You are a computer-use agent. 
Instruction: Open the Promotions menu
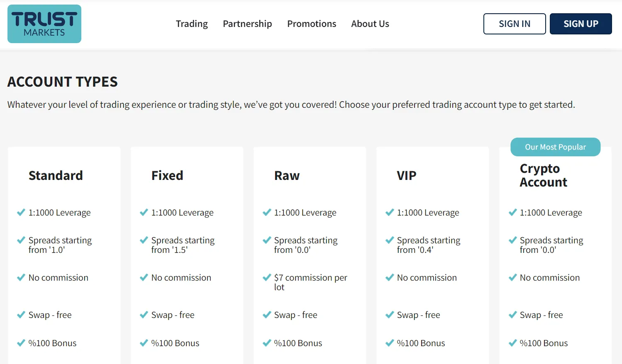[x=312, y=24]
